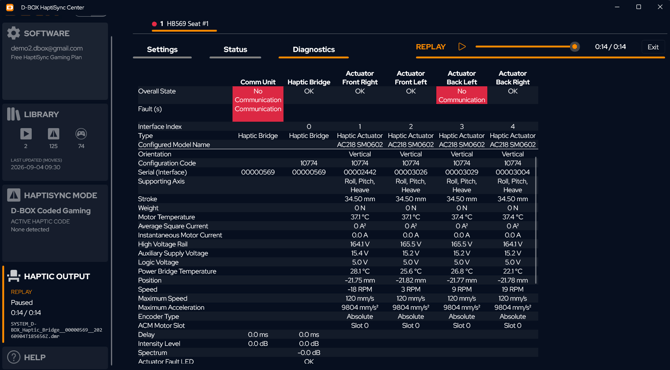Viewport: 670px width, 370px height.
Task: Exit replay mode
Action: click(x=653, y=47)
